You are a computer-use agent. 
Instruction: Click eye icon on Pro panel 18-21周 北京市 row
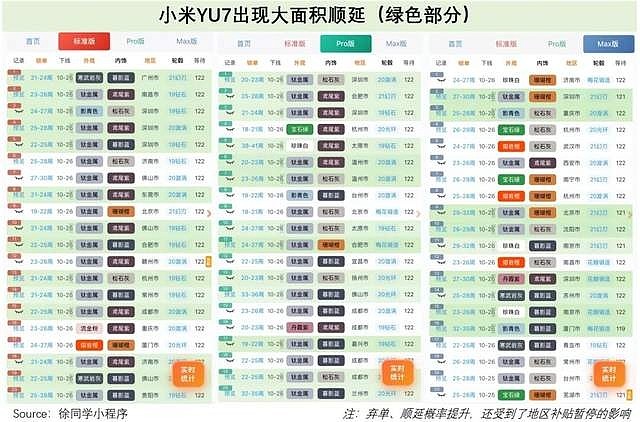pyautogui.click(x=229, y=212)
